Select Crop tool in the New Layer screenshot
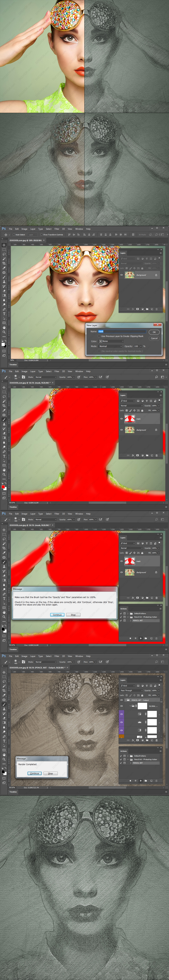The width and height of the screenshot is (169, 980). [x=4, y=263]
